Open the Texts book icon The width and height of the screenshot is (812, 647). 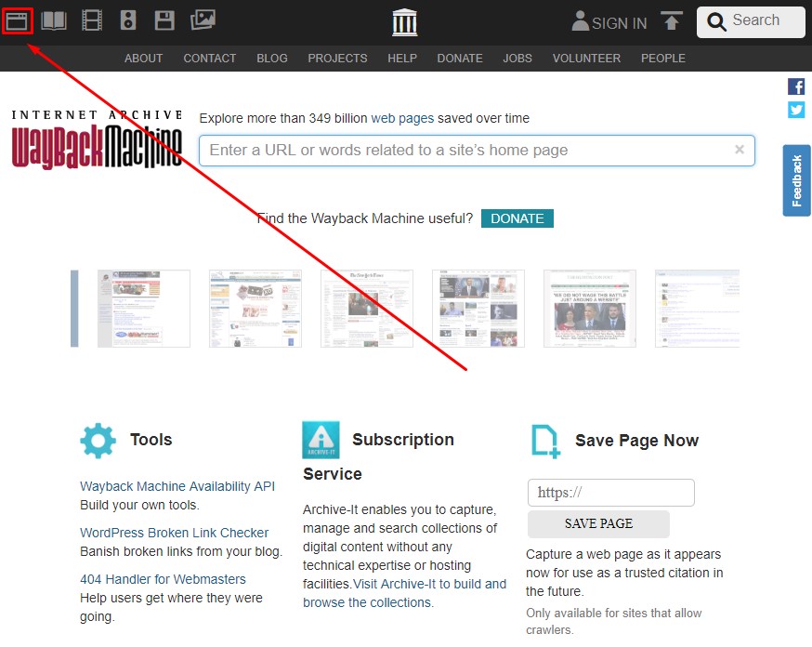54,21
